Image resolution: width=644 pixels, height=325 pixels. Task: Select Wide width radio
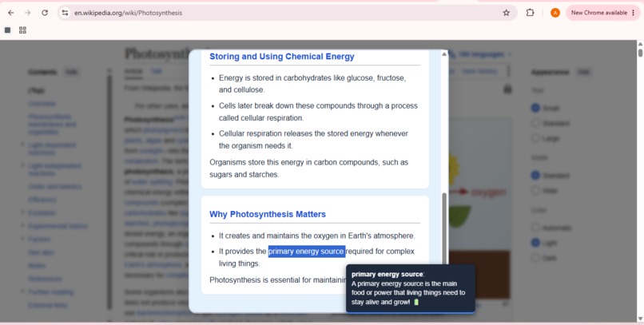(535, 190)
